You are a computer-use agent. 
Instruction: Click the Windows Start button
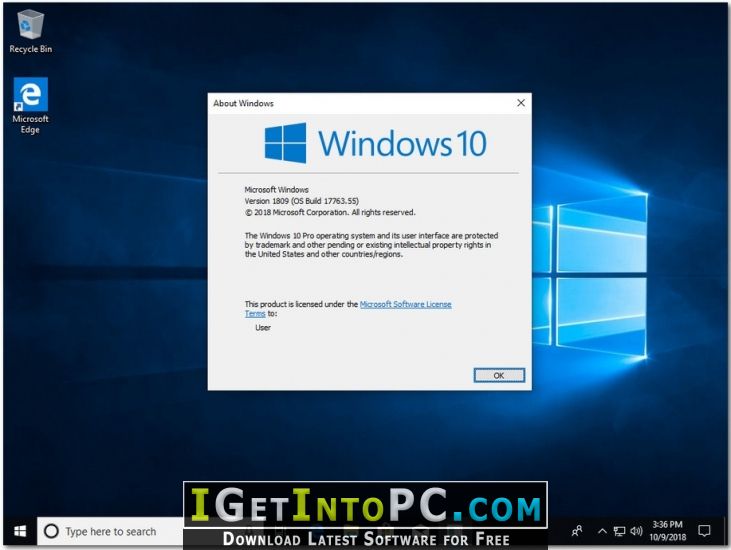pos(20,531)
